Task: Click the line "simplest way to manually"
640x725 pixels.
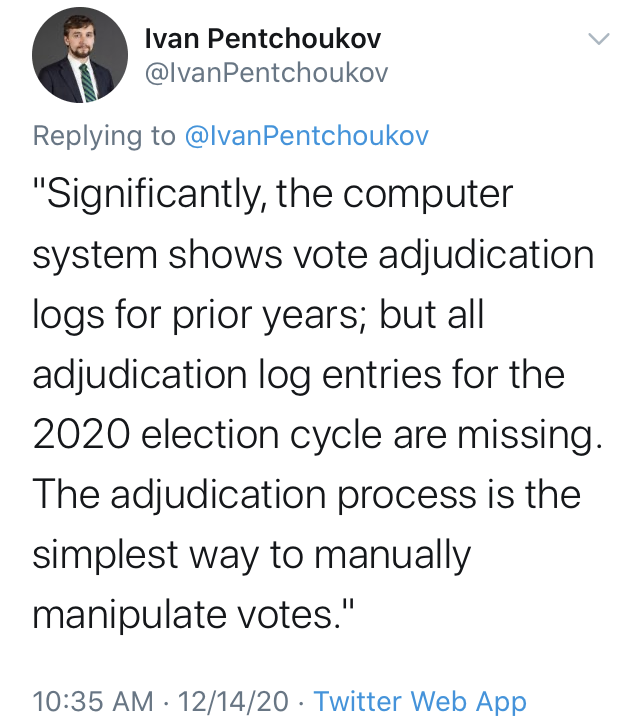Action: pos(252,555)
